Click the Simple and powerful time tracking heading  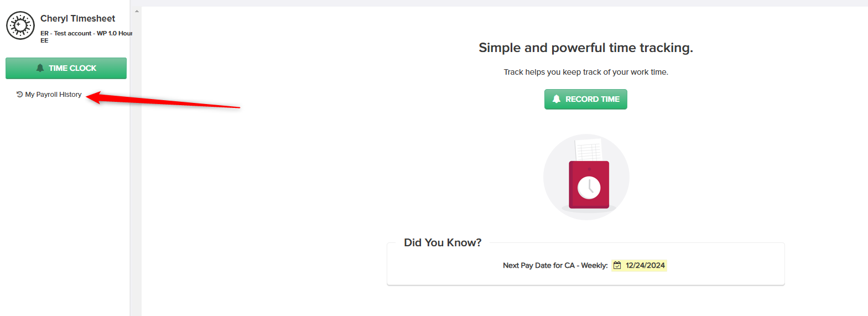[586, 48]
